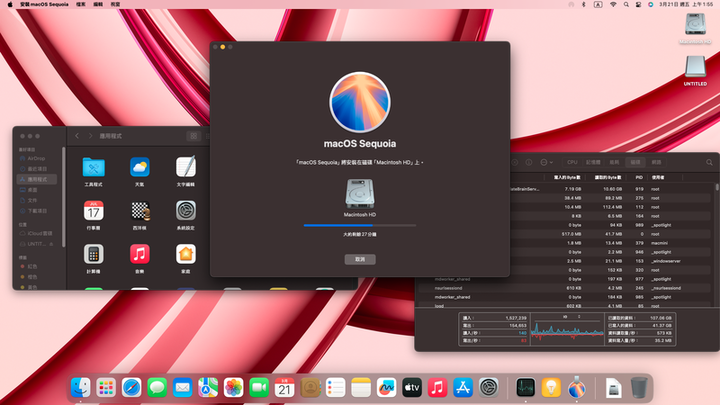
Task: Click the macOS Sequoia logo in installer
Action: [360, 102]
